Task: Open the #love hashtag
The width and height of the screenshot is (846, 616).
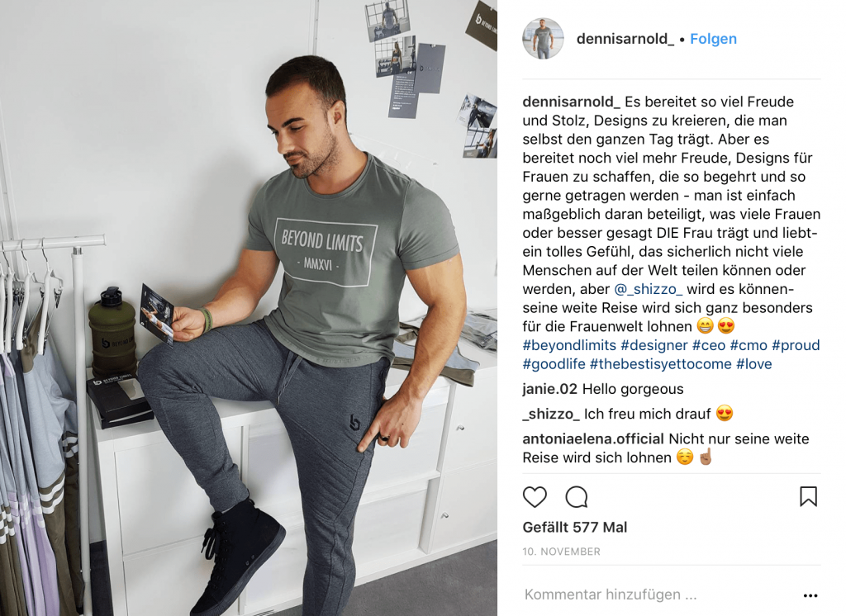Action: pyautogui.click(x=753, y=364)
